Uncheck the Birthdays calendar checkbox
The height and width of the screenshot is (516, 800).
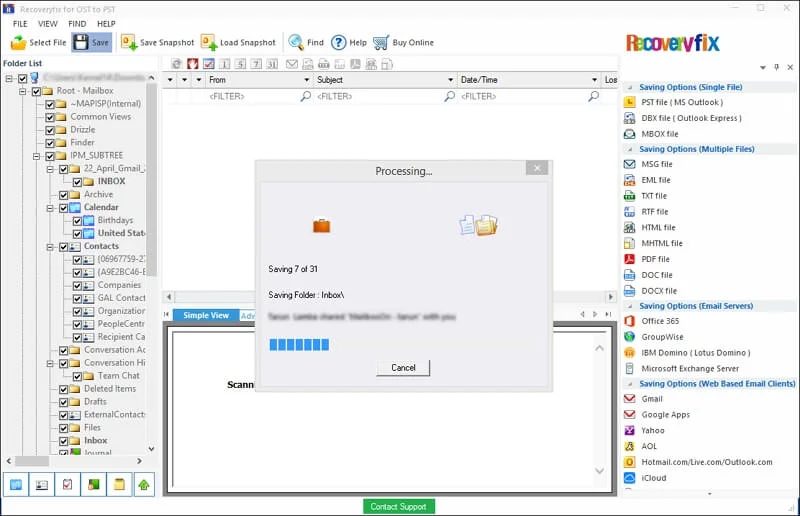[x=77, y=221]
